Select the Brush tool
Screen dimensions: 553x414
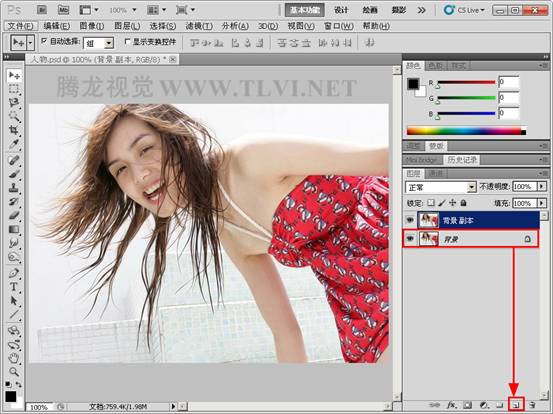pyautogui.click(x=14, y=174)
